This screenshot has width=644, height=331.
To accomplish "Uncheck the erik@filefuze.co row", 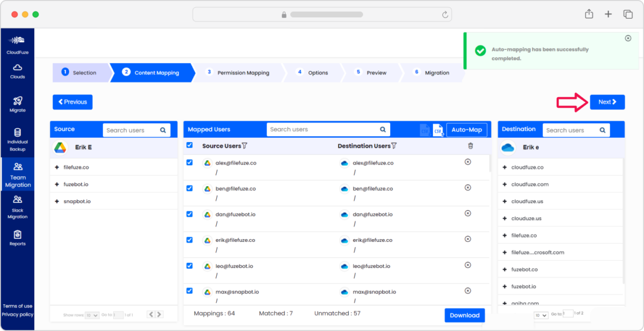I will pyautogui.click(x=189, y=239).
